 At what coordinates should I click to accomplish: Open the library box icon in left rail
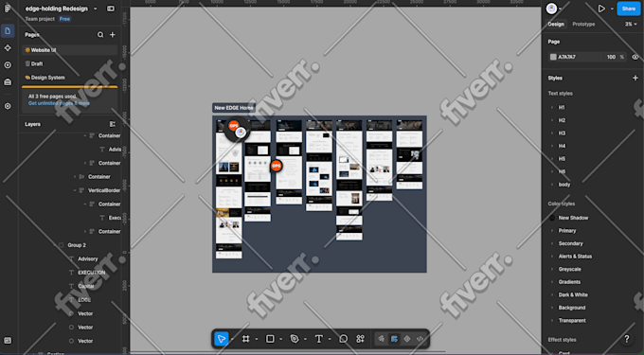8,82
